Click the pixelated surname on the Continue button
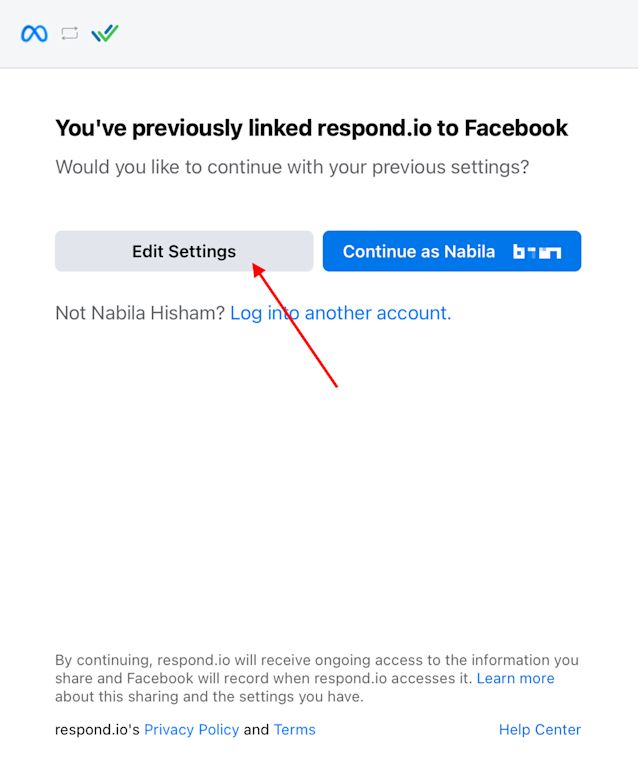This screenshot has width=640, height=772. pyautogui.click(x=537, y=252)
